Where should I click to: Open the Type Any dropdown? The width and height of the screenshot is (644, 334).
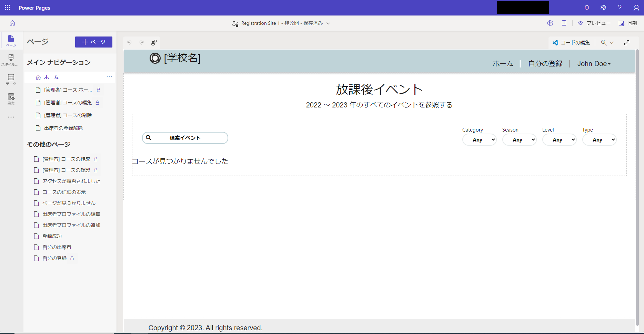click(x=599, y=140)
